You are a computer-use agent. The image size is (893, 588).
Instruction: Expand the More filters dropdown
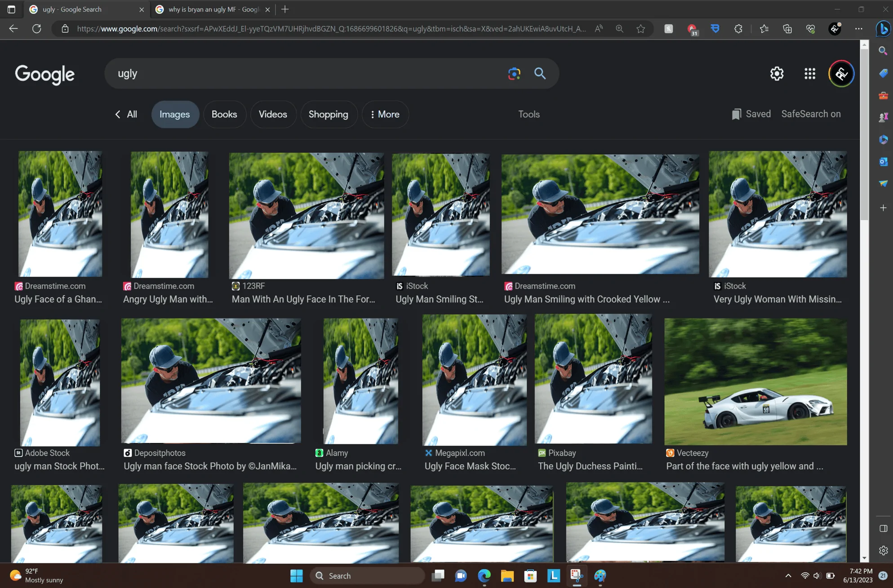385,115
